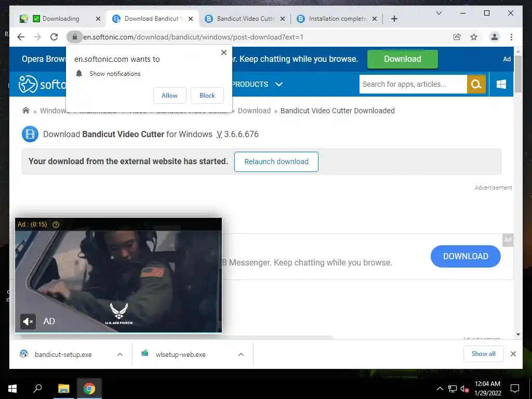Click the Bandicut film app icon
Viewport: 532px width, 399px height.
click(x=30, y=135)
